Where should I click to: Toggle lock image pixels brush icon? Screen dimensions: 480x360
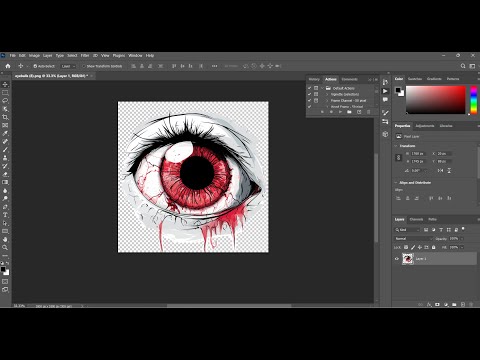pyautogui.click(x=413, y=247)
